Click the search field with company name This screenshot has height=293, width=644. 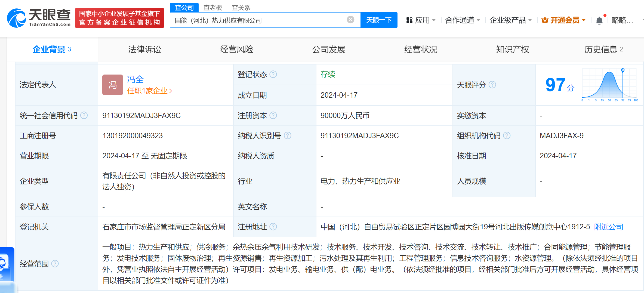(258, 20)
